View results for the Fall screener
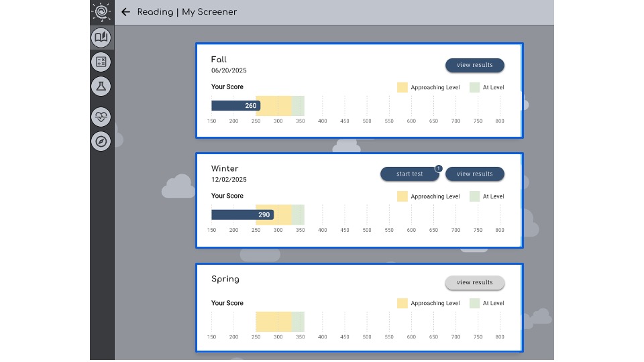The image size is (644, 362). coord(475,65)
